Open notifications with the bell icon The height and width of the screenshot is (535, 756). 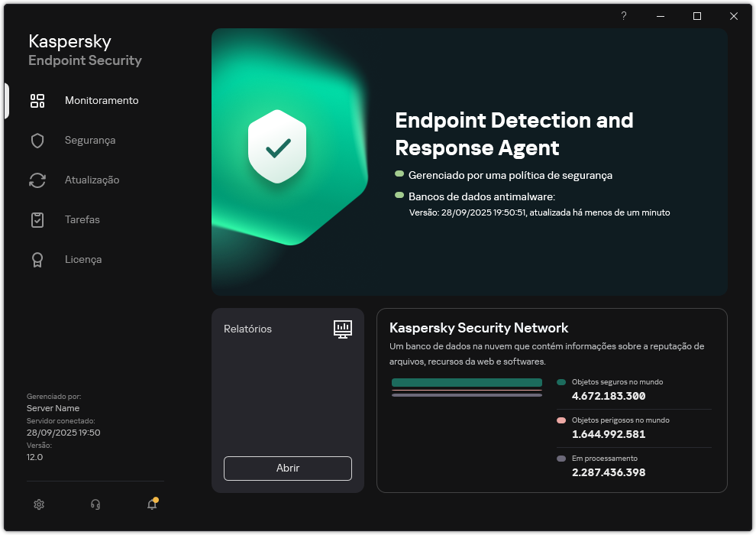[x=152, y=504]
